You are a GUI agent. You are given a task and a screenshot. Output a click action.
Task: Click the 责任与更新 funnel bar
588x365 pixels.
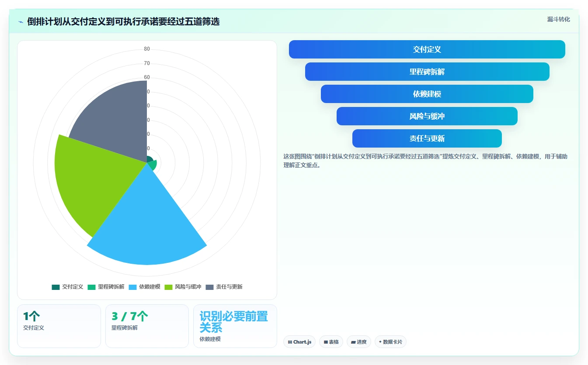pyautogui.click(x=427, y=138)
